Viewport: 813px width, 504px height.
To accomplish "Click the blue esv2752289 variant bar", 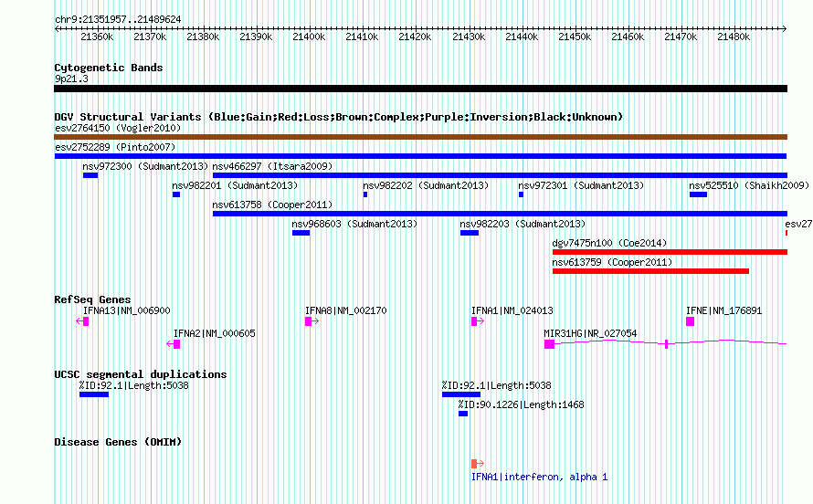I will 420,156.
